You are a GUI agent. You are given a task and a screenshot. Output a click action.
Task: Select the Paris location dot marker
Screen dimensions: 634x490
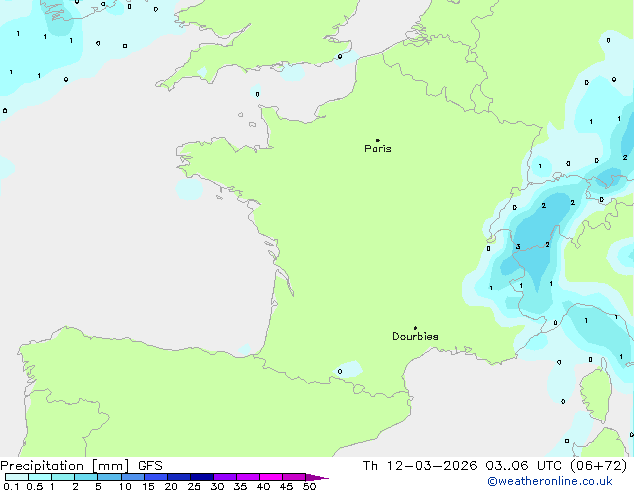tap(378, 140)
